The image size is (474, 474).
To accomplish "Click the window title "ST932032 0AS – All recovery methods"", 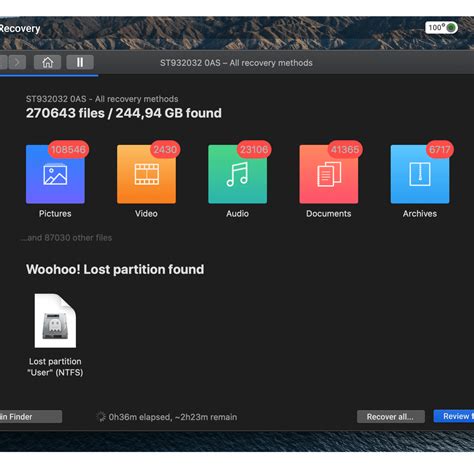I will [x=236, y=63].
